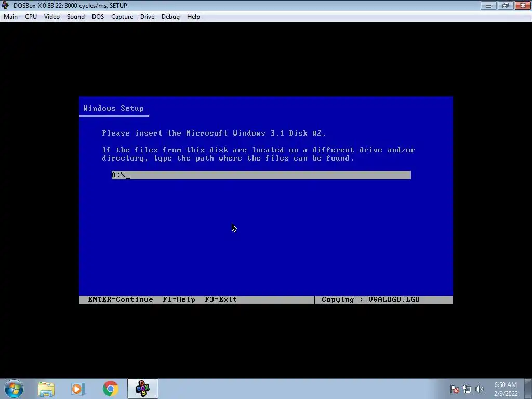Launch Windows Media Player from taskbar
Viewport: 532px width, 399px height.
pos(77,389)
